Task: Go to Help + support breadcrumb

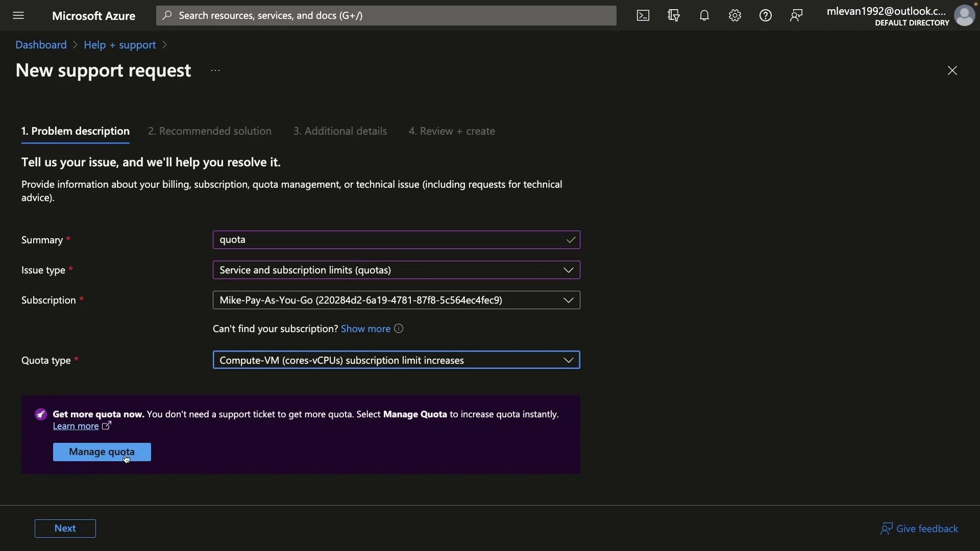Action: 120,45
